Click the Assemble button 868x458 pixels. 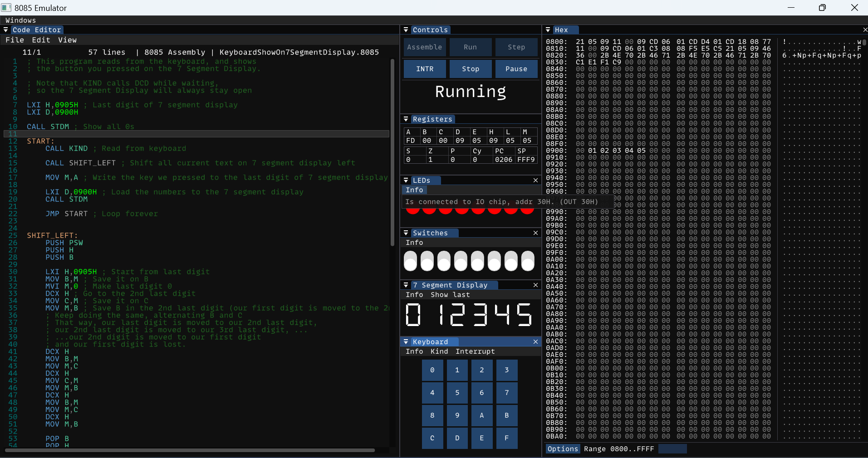click(x=424, y=47)
